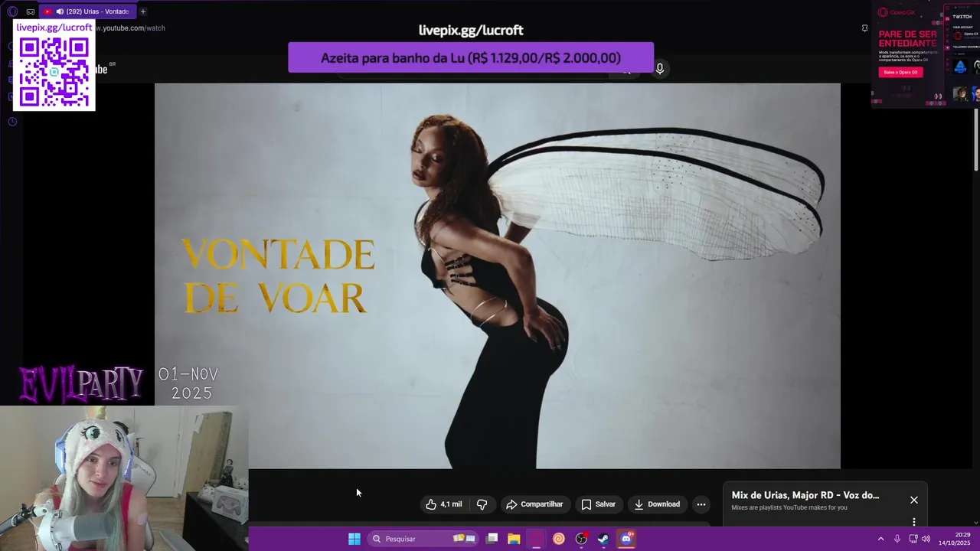
Task: Select the Urias - Vontade YouTube tab
Action: pyautogui.click(x=87, y=11)
